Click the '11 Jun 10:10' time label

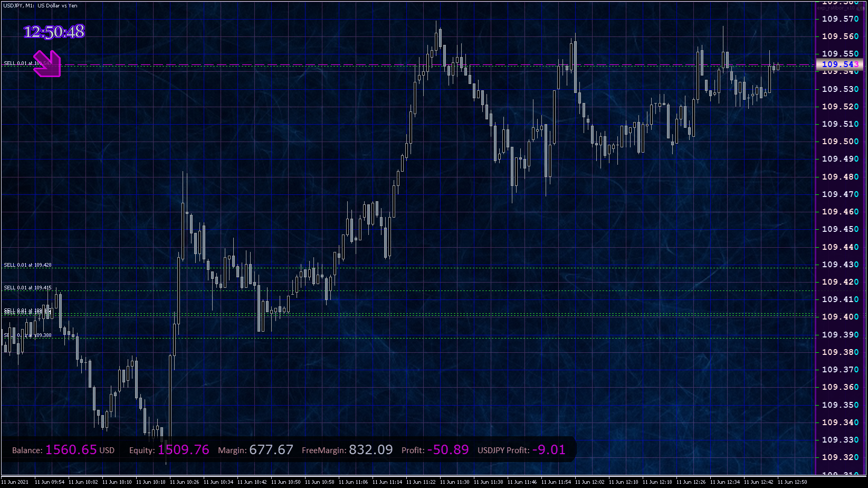click(117, 482)
